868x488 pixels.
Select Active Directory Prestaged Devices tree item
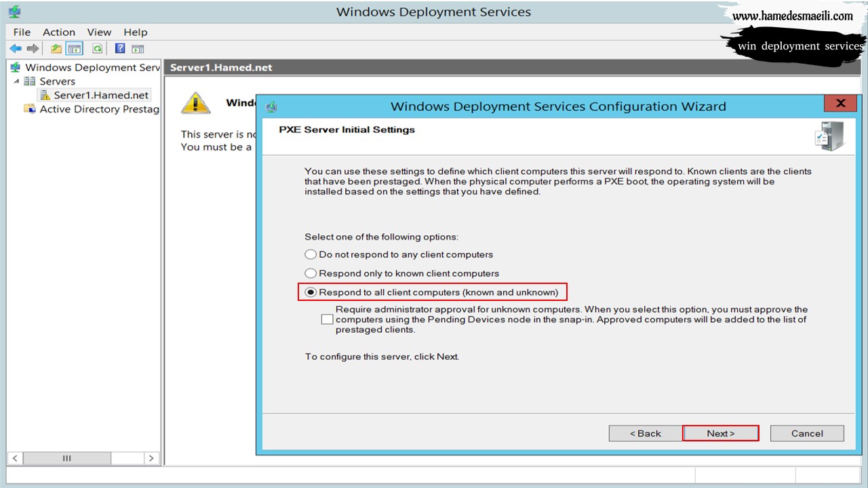(x=100, y=109)
